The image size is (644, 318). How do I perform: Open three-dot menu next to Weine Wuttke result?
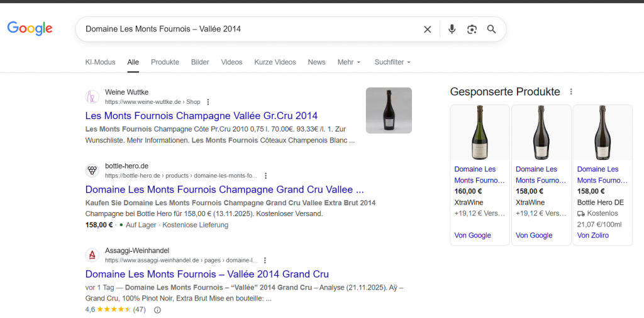tap(208, 102)
